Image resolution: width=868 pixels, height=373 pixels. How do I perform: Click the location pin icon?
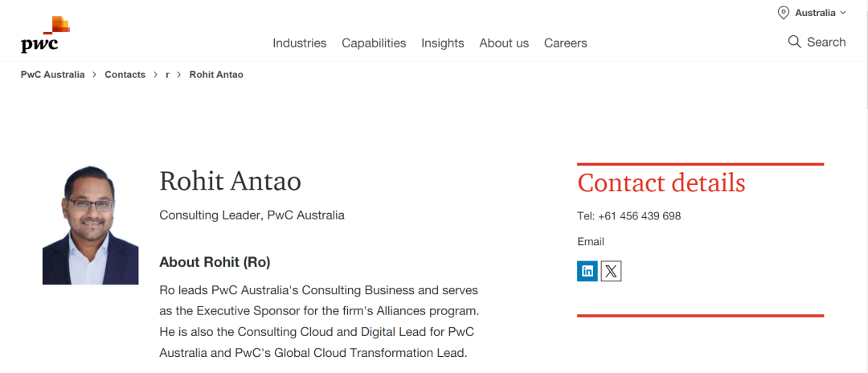click(784, 13)
